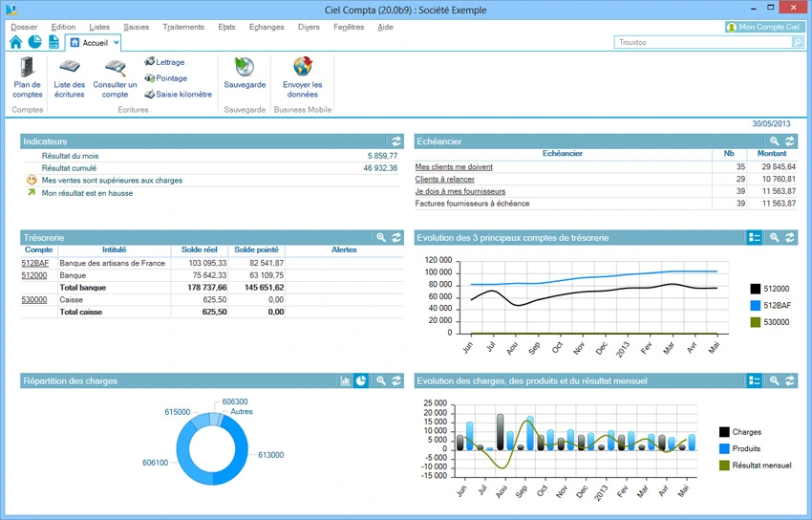Open Plan de comptes
This screenshot has height=520, width=812.
[x=28, y=77]
